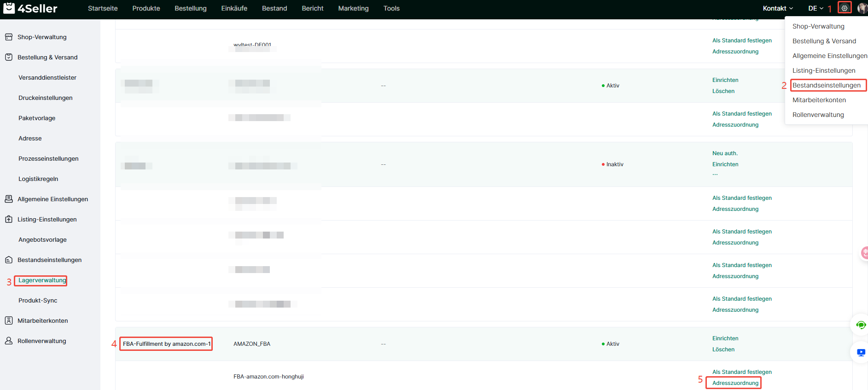868x390 pixels.
Task: Open the Einkäufe menu
Action: click(234, 8)
